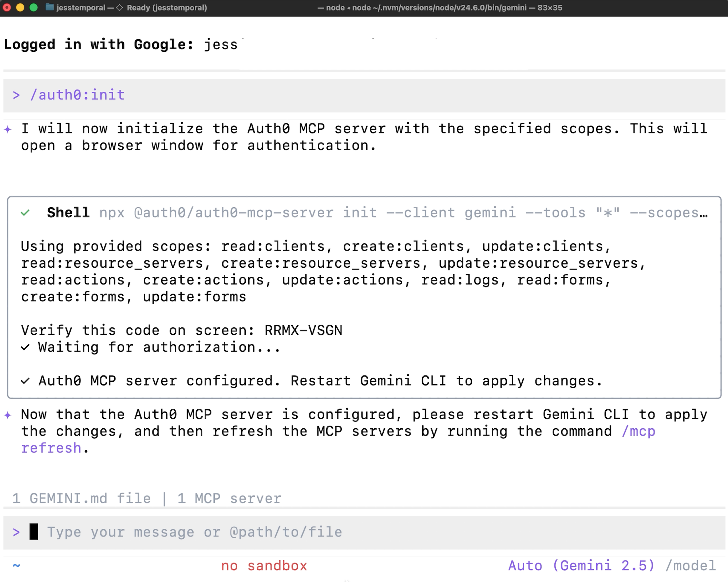Click the folder icon in the title bar

49,7
